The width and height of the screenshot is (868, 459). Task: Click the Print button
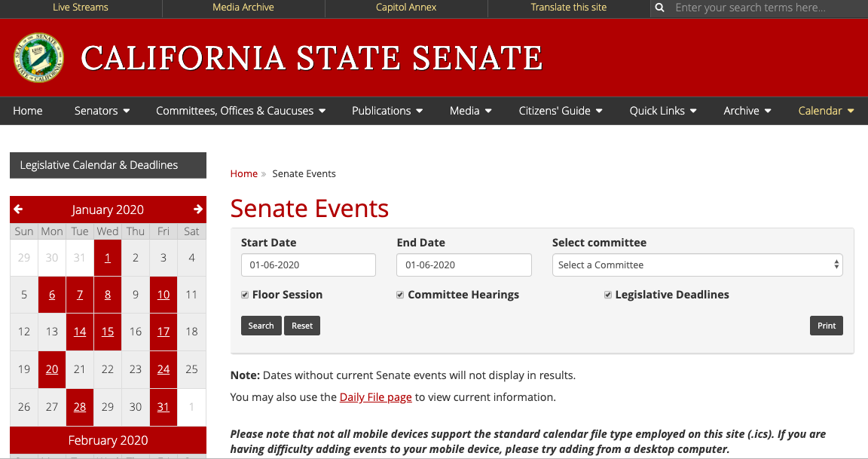827,326
